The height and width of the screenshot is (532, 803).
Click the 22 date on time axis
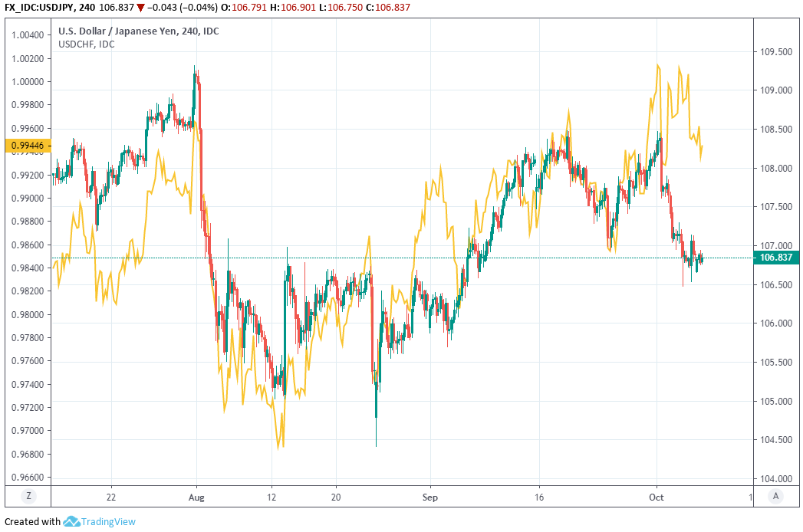[x=111, y=496]
